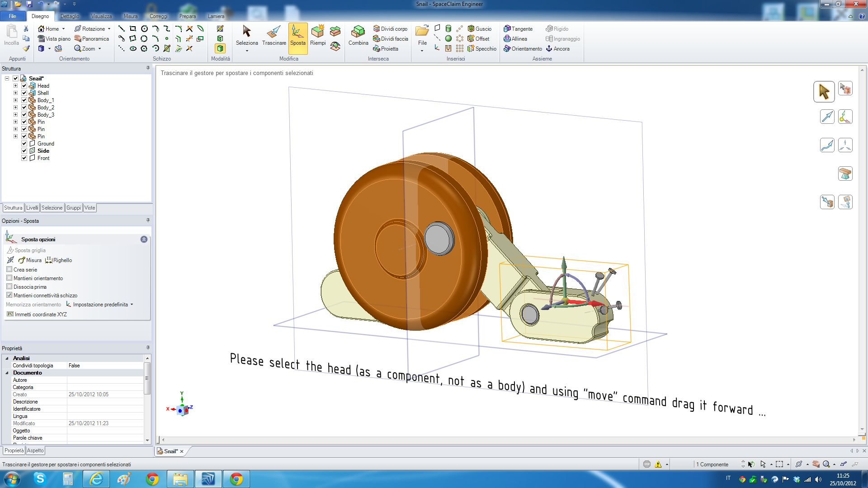Uncheck Mantieni connettività schizzo
The width and height of the screenshot is (868, 488).
pyautogui.click(x=9, y=295)
